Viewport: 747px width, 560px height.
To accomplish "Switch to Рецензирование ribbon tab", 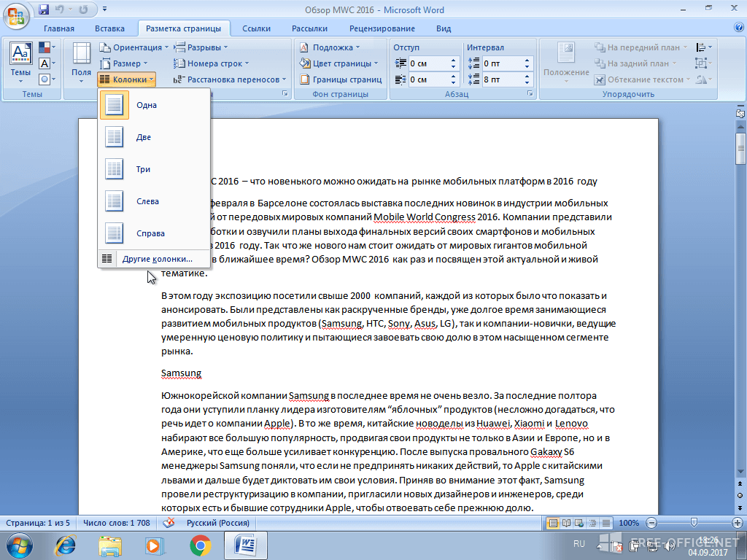I will click(x=382, y=28).
